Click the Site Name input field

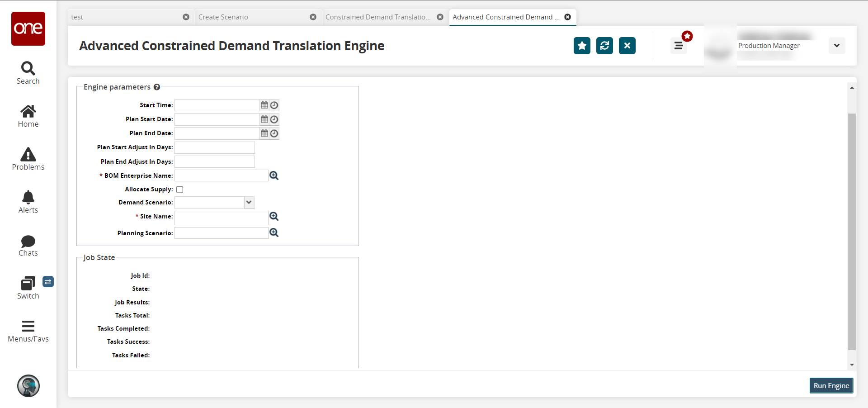pos(222,218)
